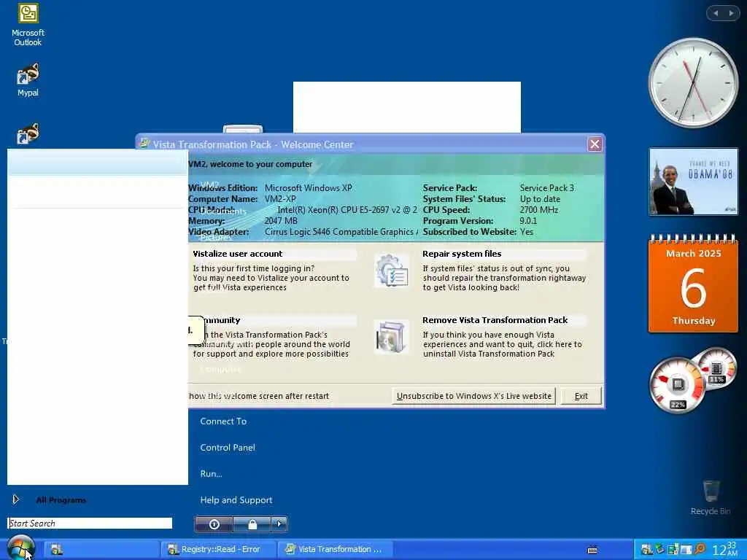Open Help and Support from Start menu
The width and height of the screenshot is (747, 560).
click(236, 499)
